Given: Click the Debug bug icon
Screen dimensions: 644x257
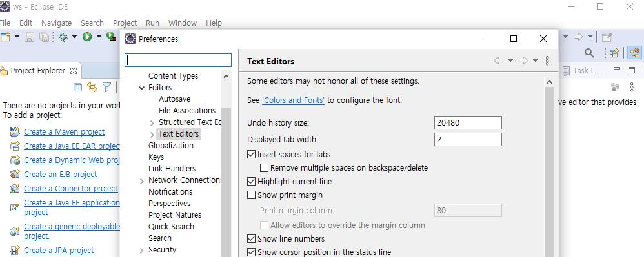Looking at the screenshot, I should (x=63, y=37).
